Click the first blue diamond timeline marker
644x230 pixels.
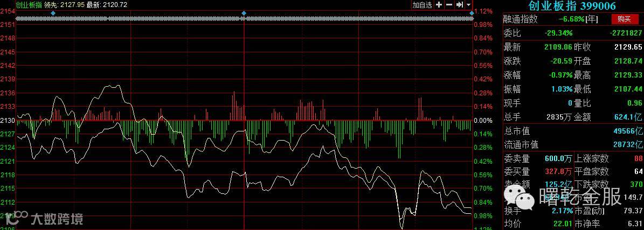tap(53, 13)
